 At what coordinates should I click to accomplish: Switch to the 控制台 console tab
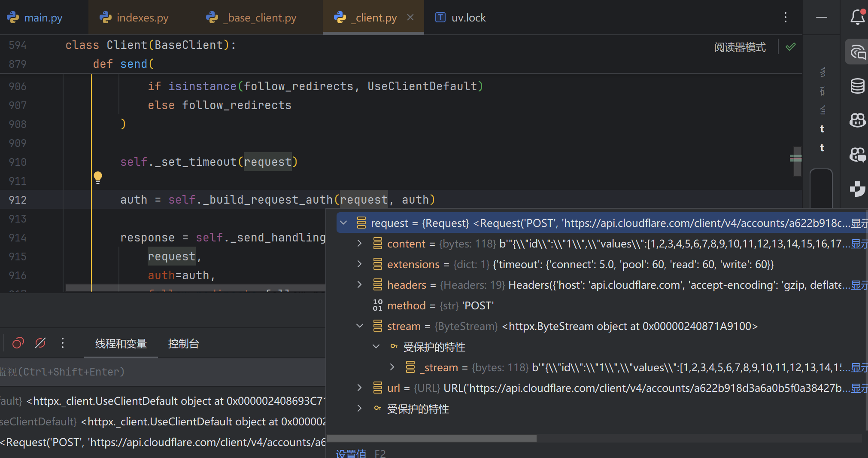click(183, 344)
